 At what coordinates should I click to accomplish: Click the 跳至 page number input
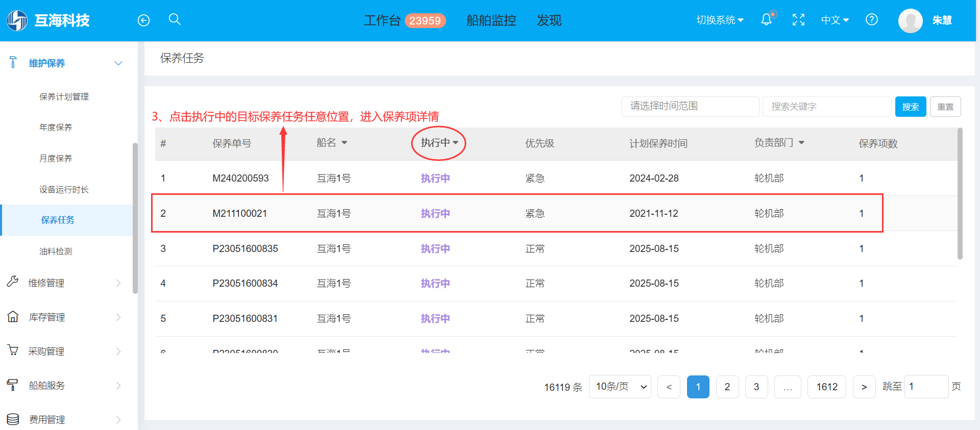point(926,387)
